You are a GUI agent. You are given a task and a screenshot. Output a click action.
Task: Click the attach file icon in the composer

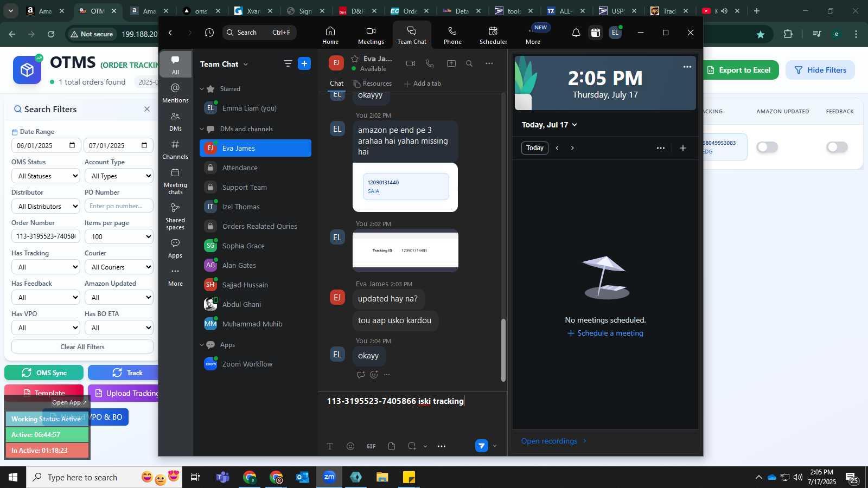pos(392,446)
